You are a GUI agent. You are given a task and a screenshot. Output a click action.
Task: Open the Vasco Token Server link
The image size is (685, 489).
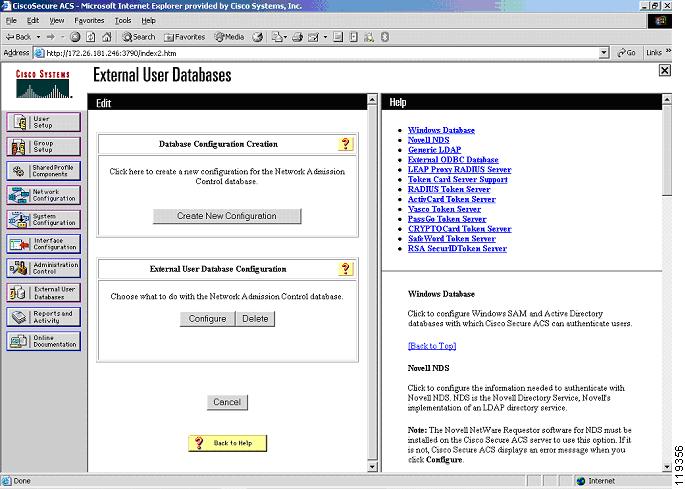(444, 209)
